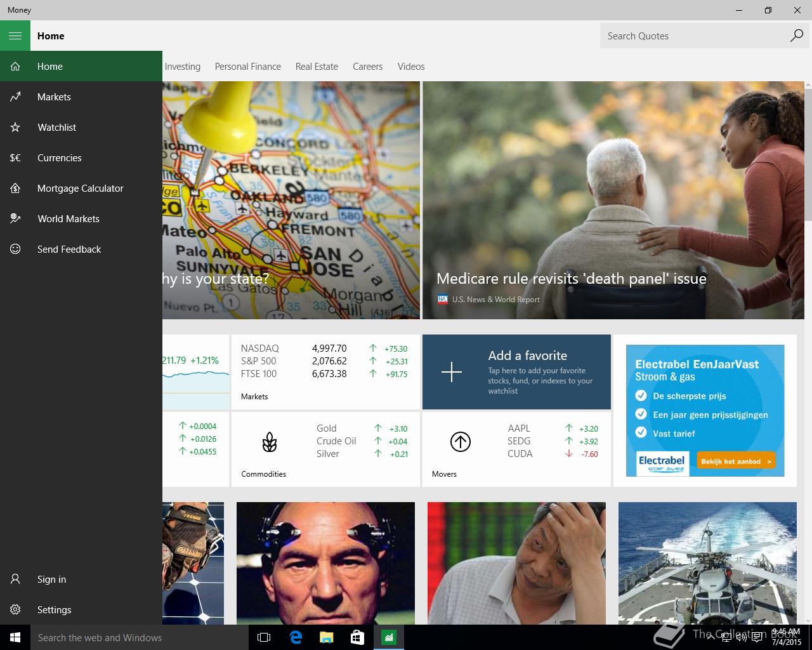Open the Commodities tile
812x650 pixels.
click(x=325, y=449)
